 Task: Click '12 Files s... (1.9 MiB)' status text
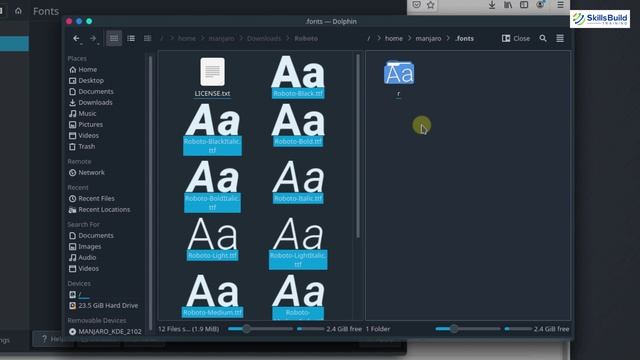(189, 329)
